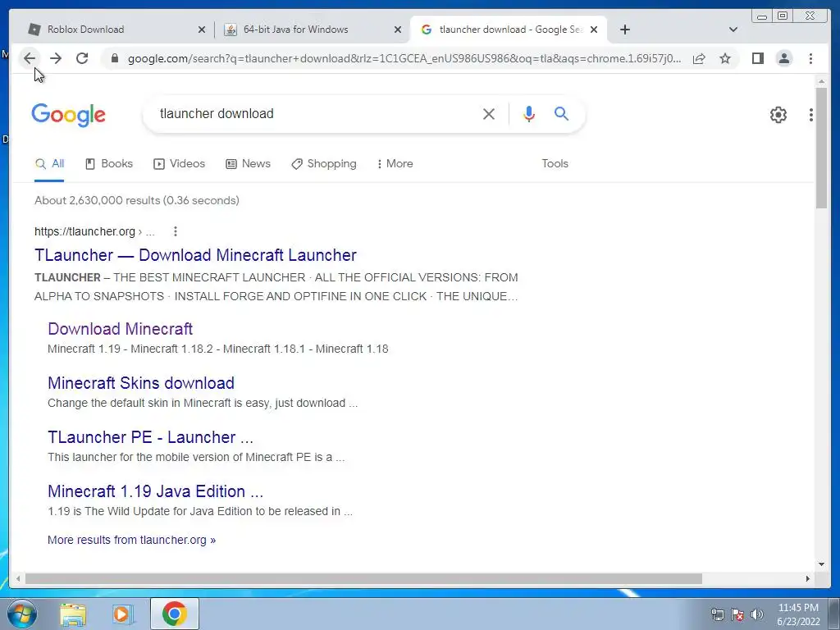Viewport: 840px width, 630px height.
Task: Open the Chrome three-dot menu
Action: (x=810, y=58)
